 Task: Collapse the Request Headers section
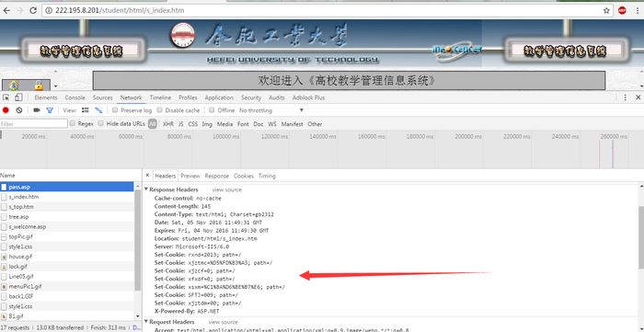pyautogui.click(x=145, y=322)
